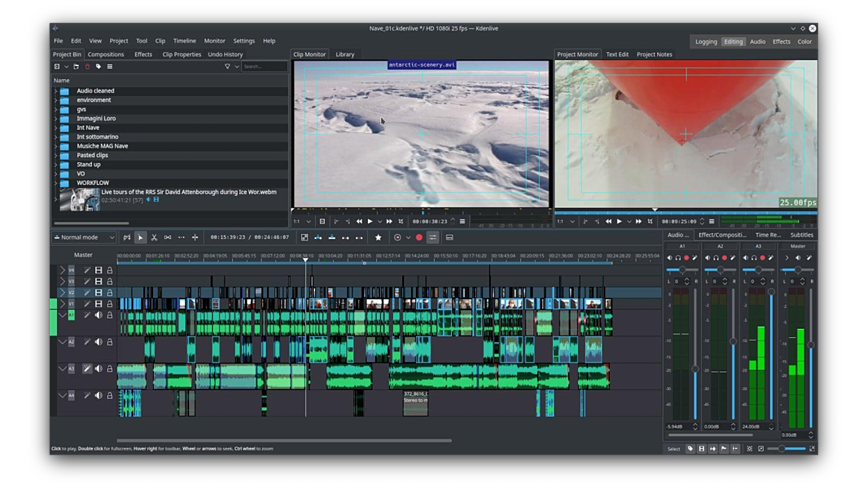The width and height of the screenshot is (868, 488).
Task: Open the Normal mode edit dropdown
Action: [x=83, y=238]
